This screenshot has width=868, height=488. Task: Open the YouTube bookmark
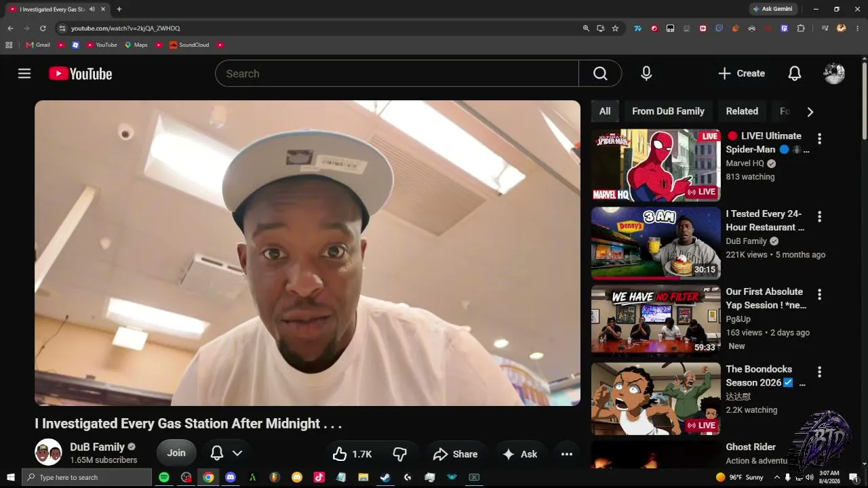tap(102, 45)
